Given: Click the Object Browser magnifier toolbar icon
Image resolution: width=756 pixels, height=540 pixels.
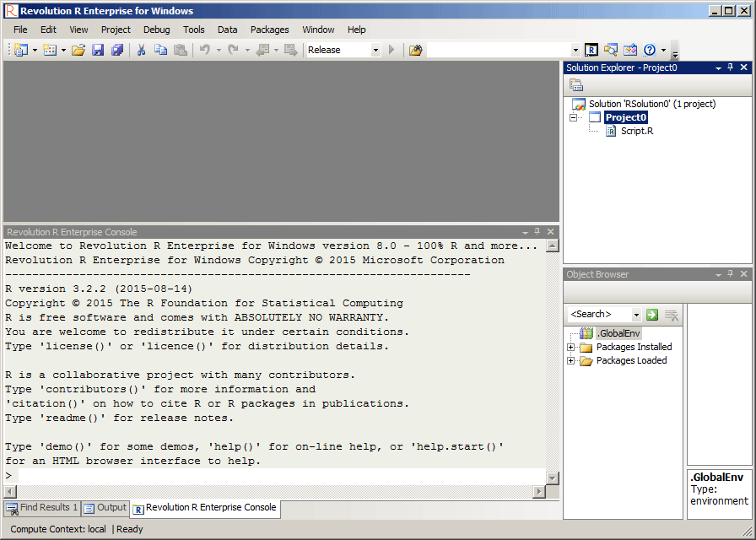Looking at the screenshot, I should tap(611, 50).
